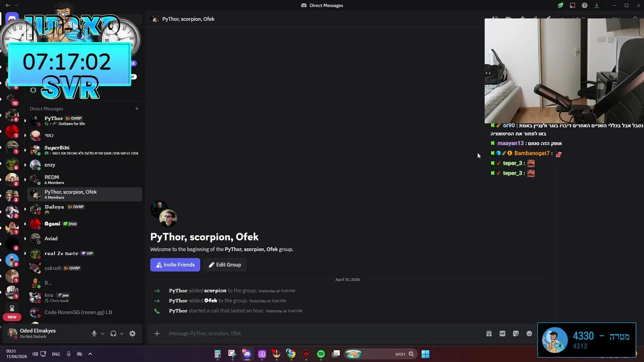Open the Help question mark icon

pos(585,6)
